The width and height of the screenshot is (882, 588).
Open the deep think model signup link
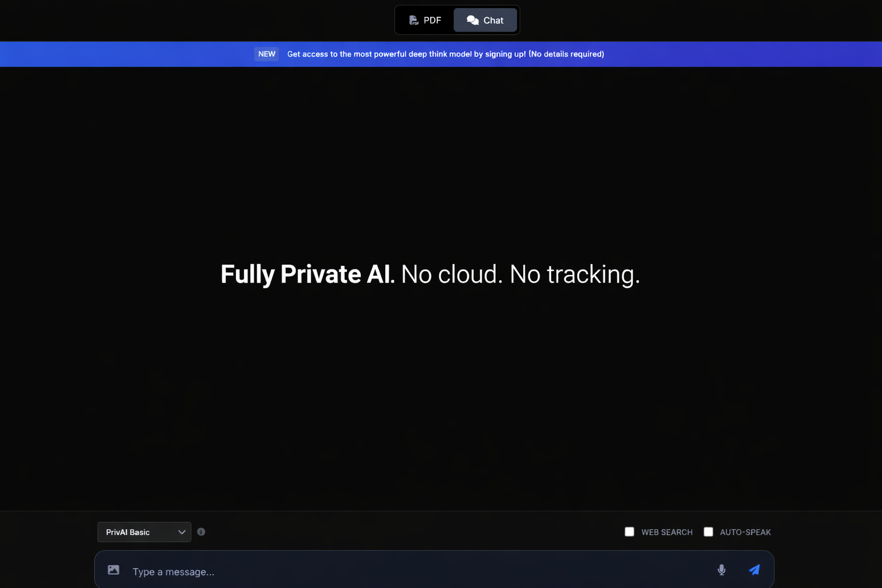(x=446, y=53)
